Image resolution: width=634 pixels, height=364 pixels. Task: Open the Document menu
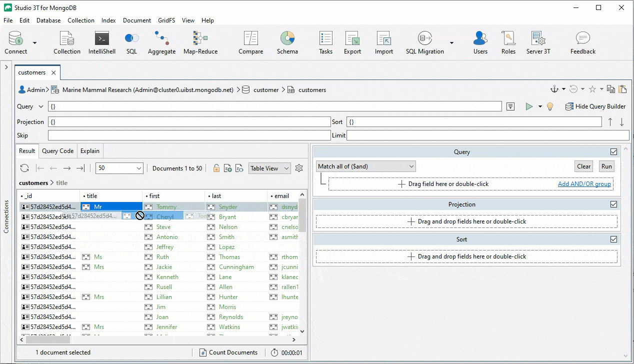137,20
